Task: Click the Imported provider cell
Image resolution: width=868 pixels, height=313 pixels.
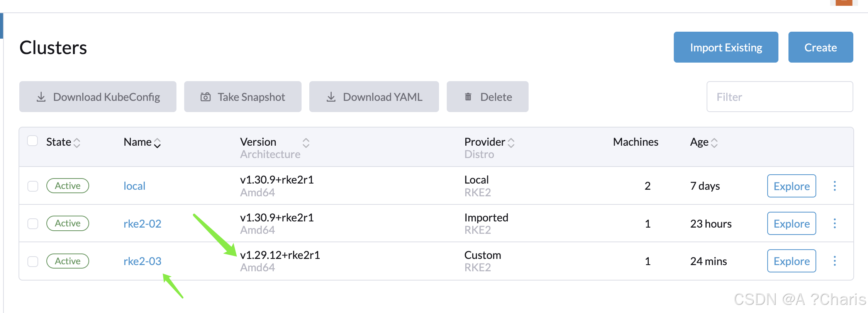Action: click(486, 218)
